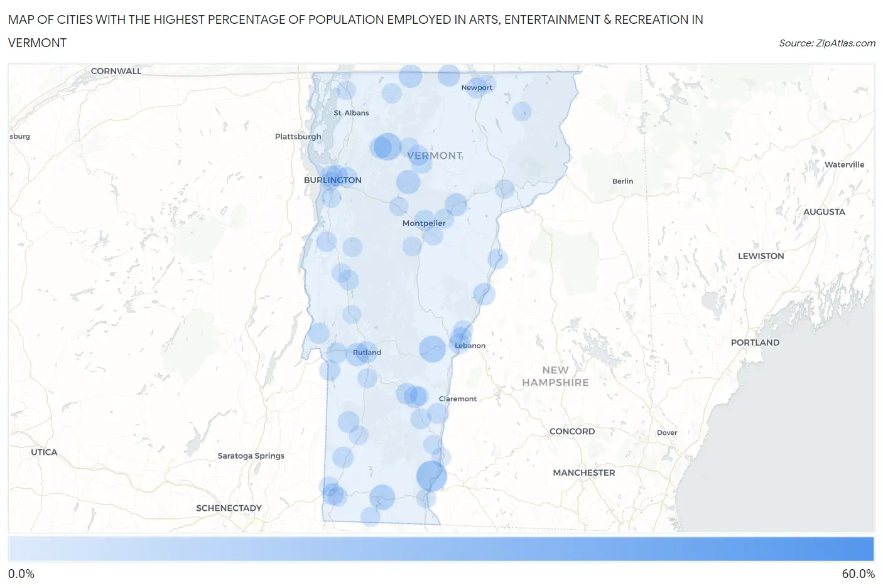Click the Lebanon city label
The height and width of the screenshot is (588, 883).
click(470, 346)
